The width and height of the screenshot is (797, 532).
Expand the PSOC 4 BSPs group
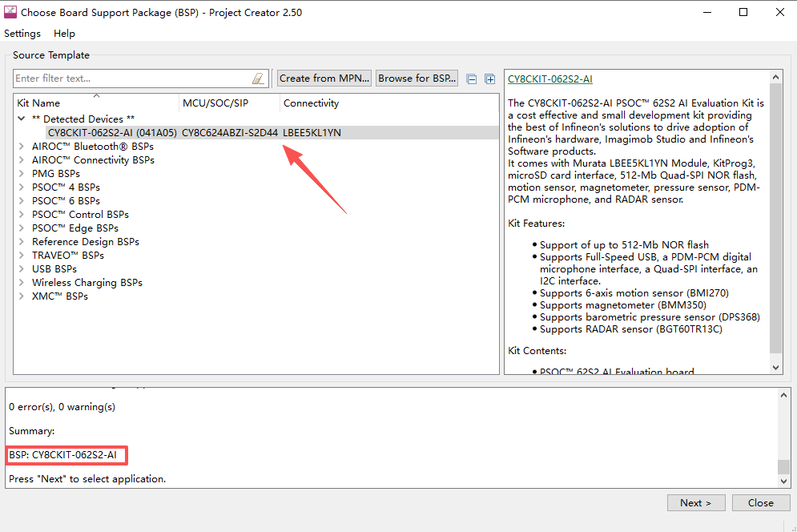point(22,187)
